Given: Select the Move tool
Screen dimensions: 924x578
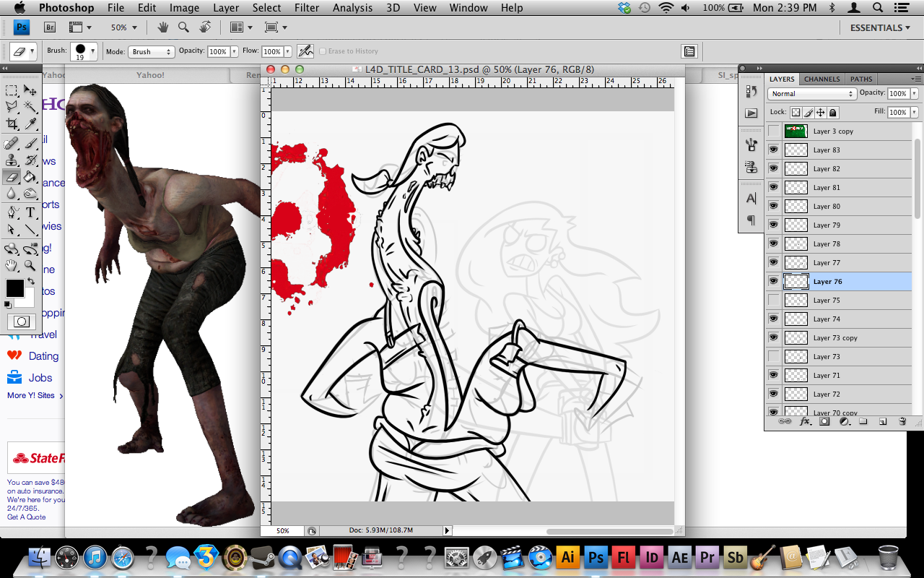Looking at the screenshot, I should [x=30, y=90].
